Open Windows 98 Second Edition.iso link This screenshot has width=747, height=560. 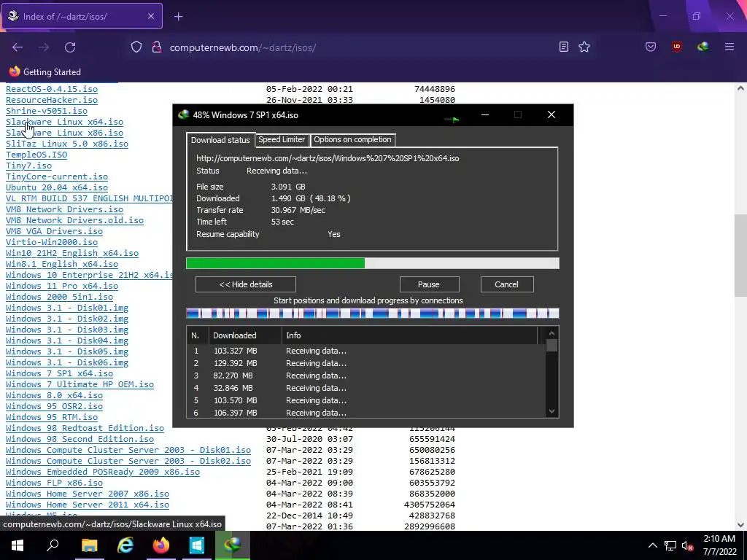tap(80, 439)
